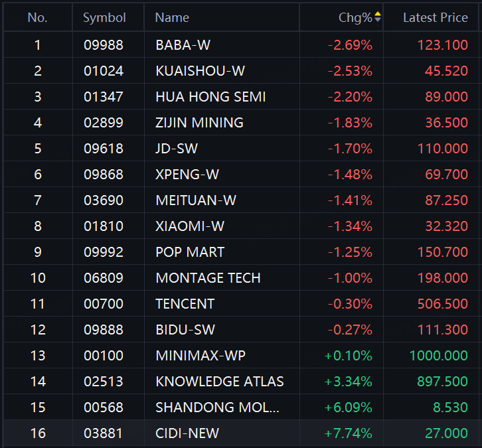Click the No. column header
Viewport: 482px width, 448px height.
37,17
